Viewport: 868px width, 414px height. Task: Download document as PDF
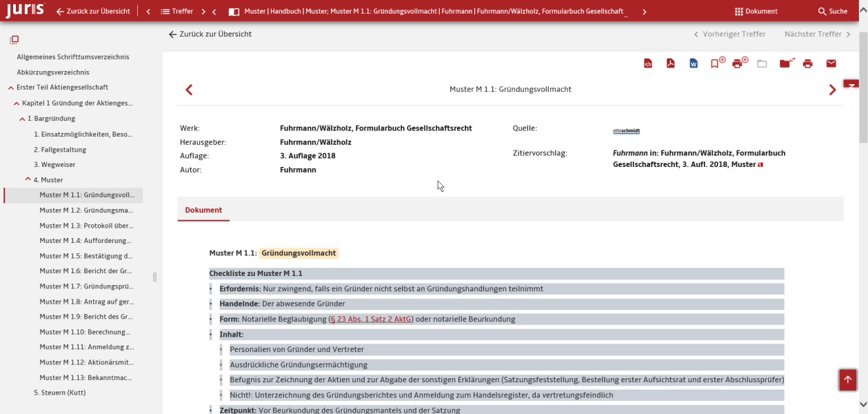pos(670,63)
